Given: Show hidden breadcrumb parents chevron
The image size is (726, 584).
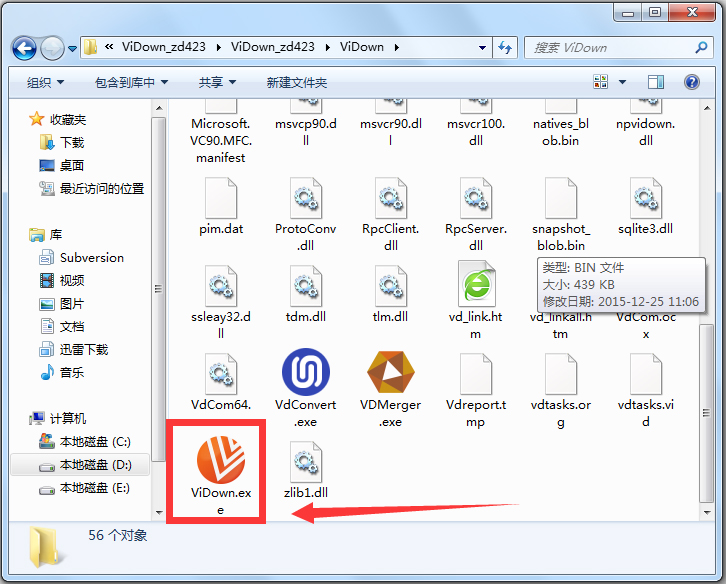Looking at the screenshot, I should click(x=109, y=47).
